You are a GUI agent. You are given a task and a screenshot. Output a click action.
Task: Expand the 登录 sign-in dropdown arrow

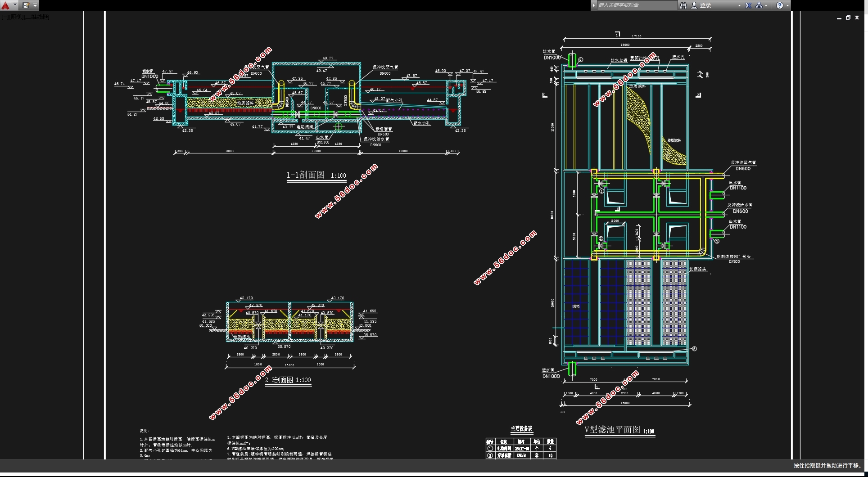[739, 5]
